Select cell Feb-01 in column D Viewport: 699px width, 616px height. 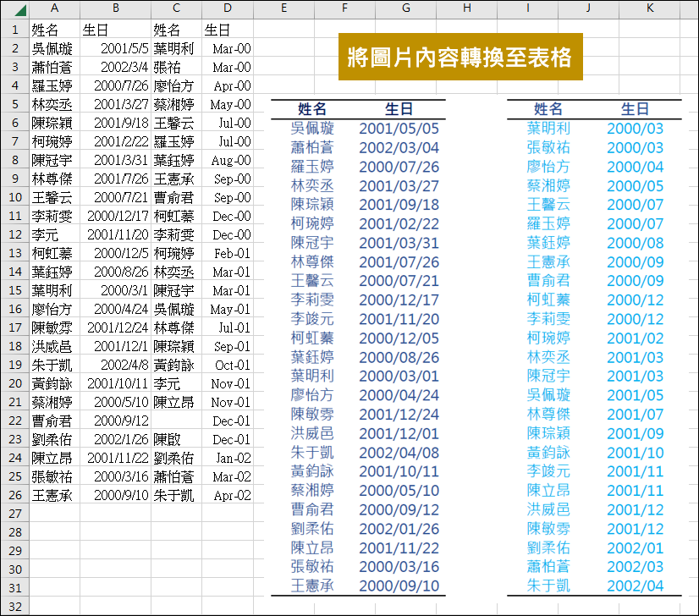click(x=228, y=253)
